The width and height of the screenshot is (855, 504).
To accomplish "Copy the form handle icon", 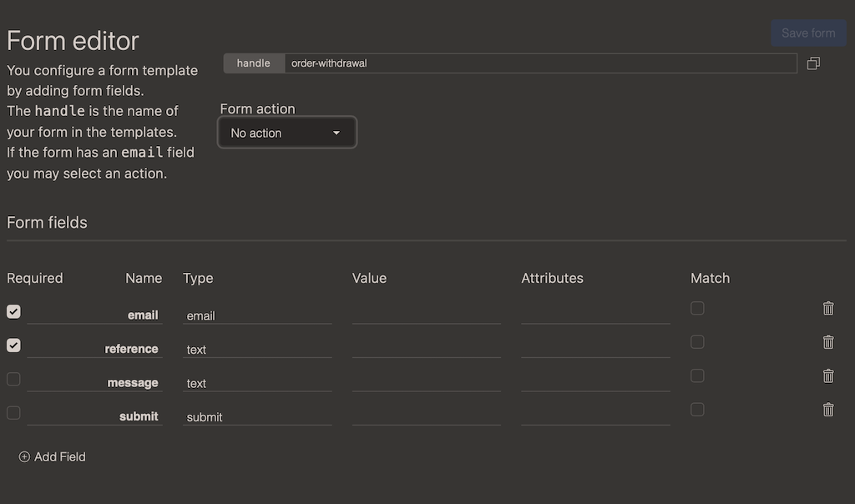I will coord(813,63).
